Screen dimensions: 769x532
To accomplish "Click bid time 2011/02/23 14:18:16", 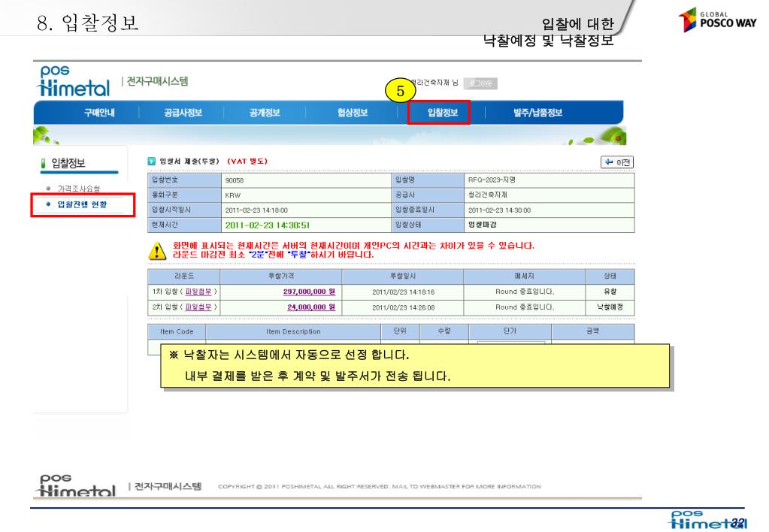I will [x=403, y=292].
